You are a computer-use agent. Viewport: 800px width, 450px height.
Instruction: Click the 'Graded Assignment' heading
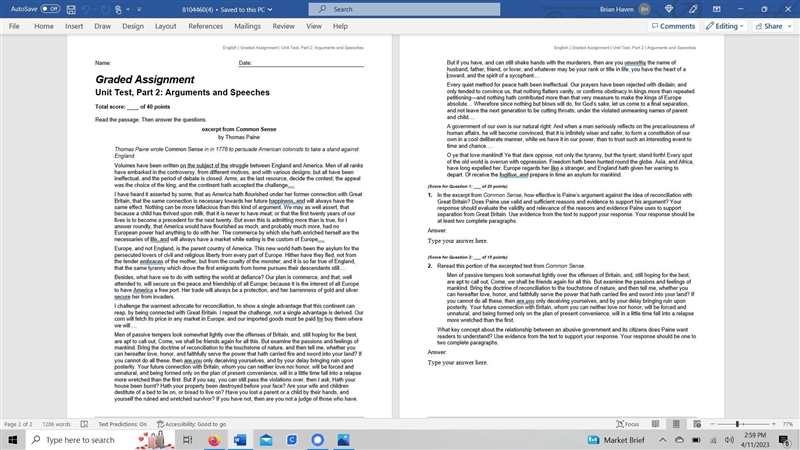point(144,80)
